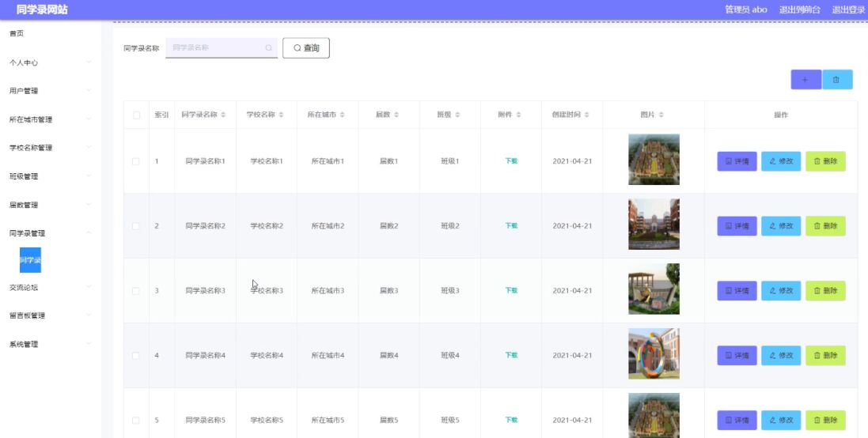868x438 pixels.
Task: Click 修改 for 同学录名称1
Action: 781,161
